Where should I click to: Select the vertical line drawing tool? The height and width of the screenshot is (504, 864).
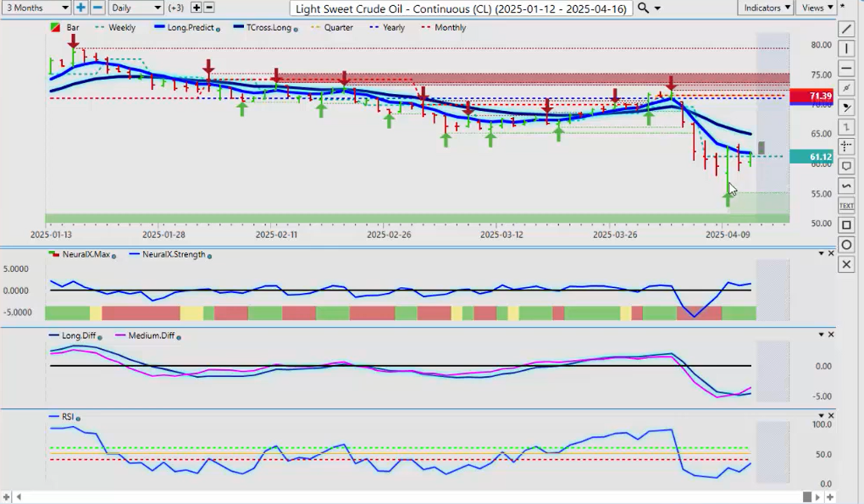click(x=846, y=48)
